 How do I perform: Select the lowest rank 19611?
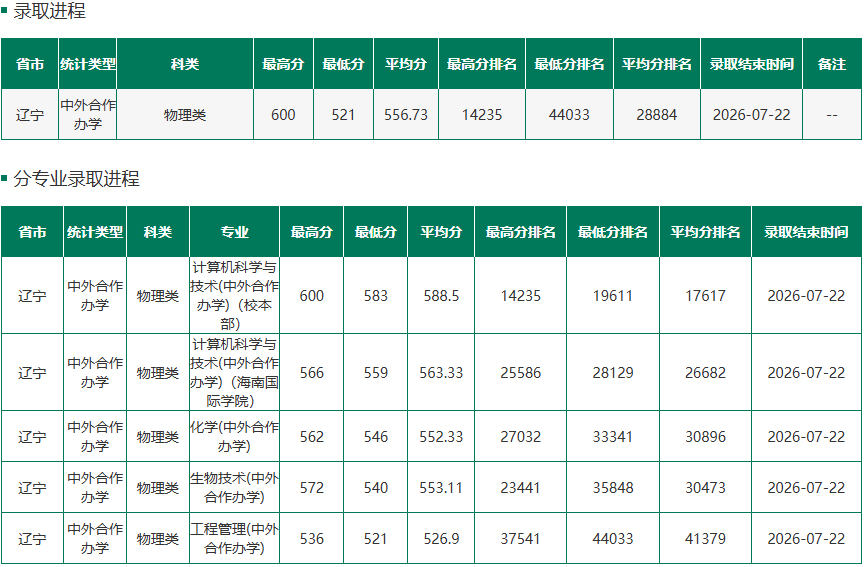point(613,296)
